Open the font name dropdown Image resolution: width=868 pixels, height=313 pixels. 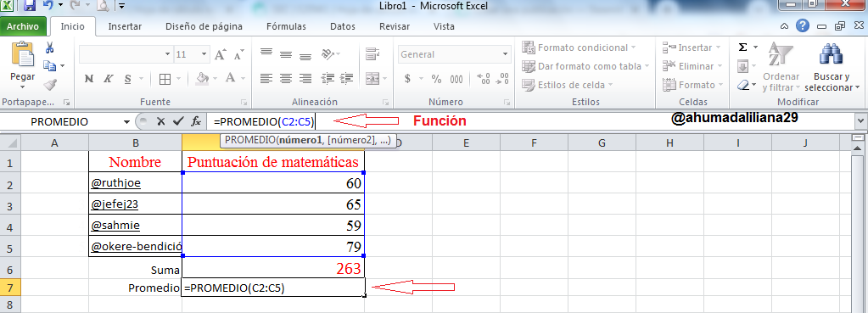point(168,55)
